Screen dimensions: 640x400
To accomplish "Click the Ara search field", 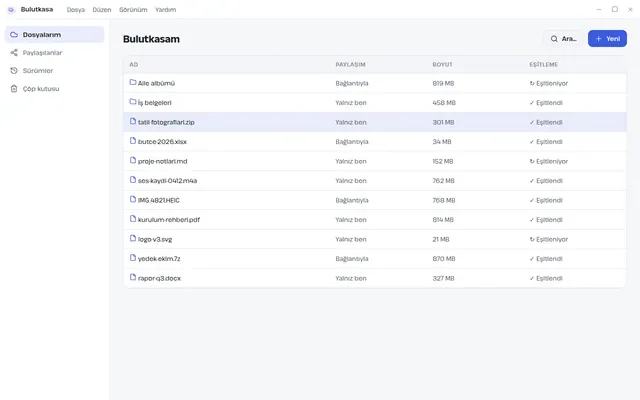I will [x=563, y=39].
